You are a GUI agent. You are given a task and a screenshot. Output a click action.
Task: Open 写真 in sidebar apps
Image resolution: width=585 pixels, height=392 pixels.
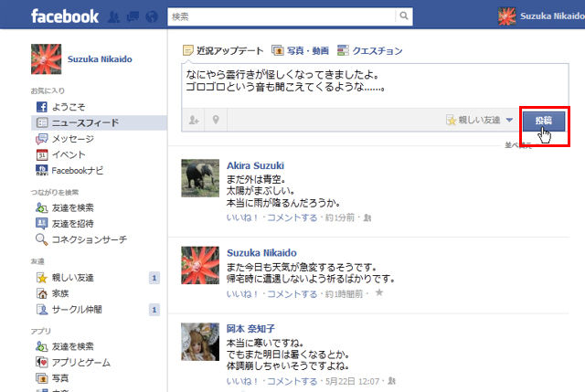[x=52, y=378]
